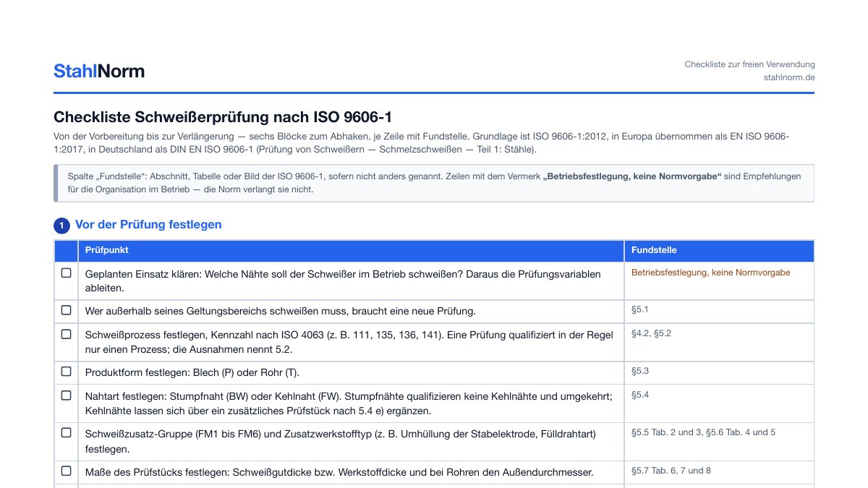This screenshot has width=868, height=488.
Task: Click the 'Vor der Prüfung festlegen' section heading
Action: (148, 225)
